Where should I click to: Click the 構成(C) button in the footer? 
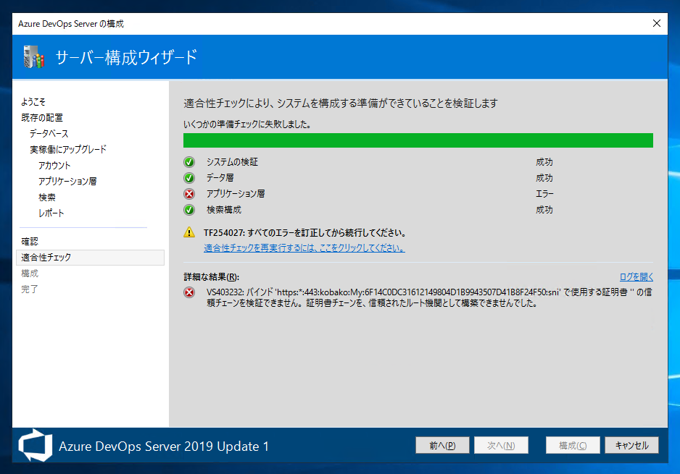tap(572, 445)
